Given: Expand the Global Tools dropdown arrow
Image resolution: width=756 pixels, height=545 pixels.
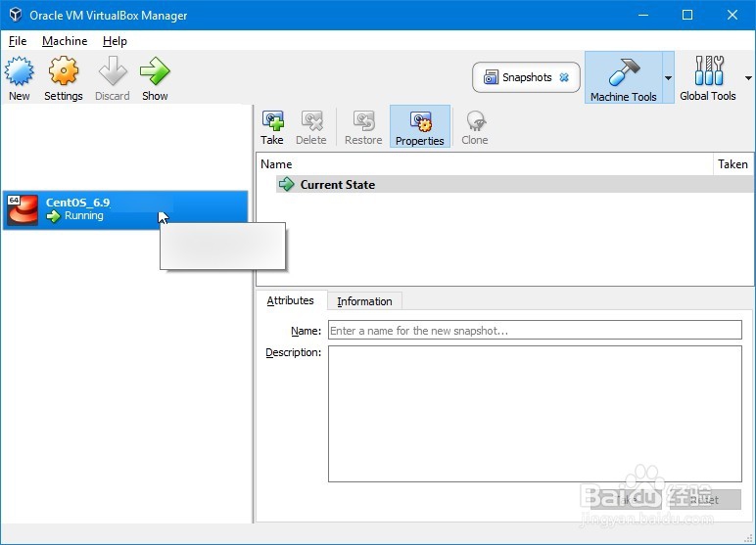Looking at the screenshot, I should (748, 77).
